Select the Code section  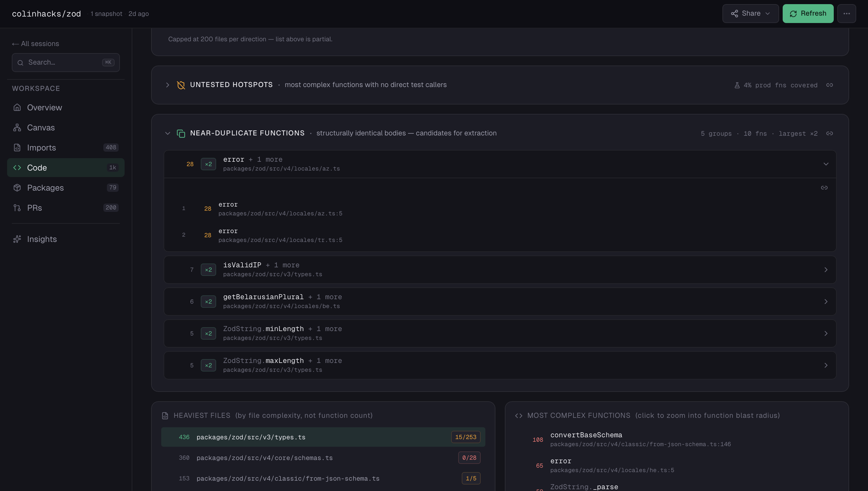66,168
